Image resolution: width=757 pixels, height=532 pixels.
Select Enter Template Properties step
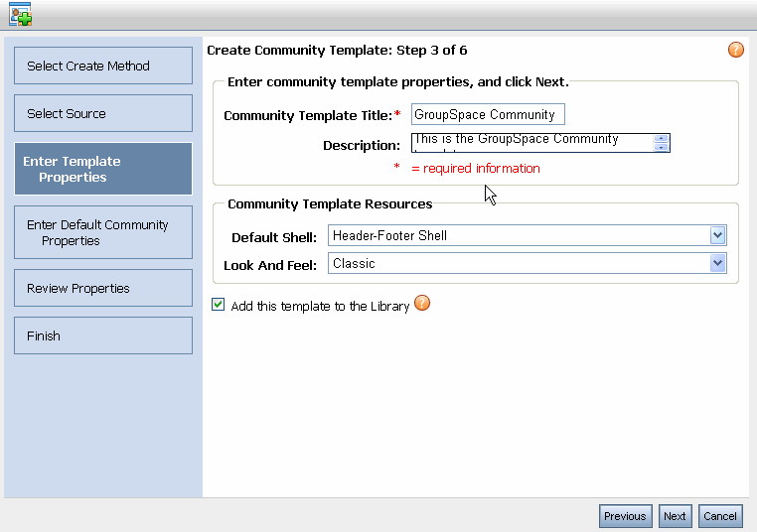coord(103,169)
